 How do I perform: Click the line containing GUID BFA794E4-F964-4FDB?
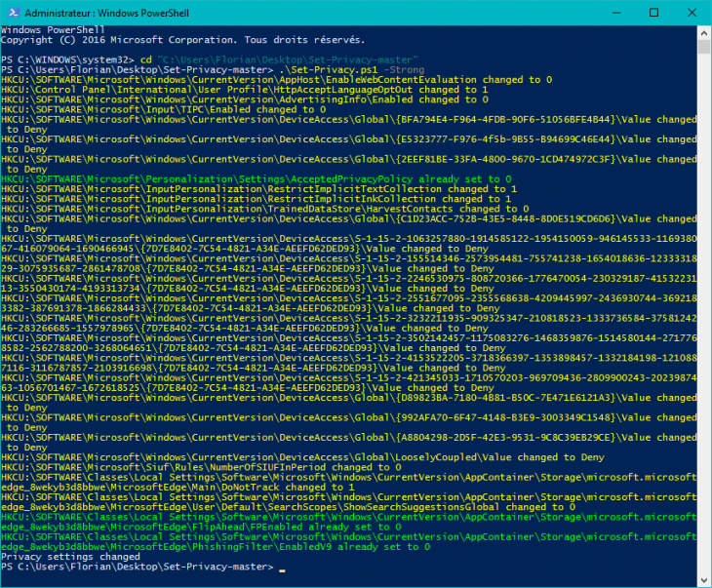349,125
